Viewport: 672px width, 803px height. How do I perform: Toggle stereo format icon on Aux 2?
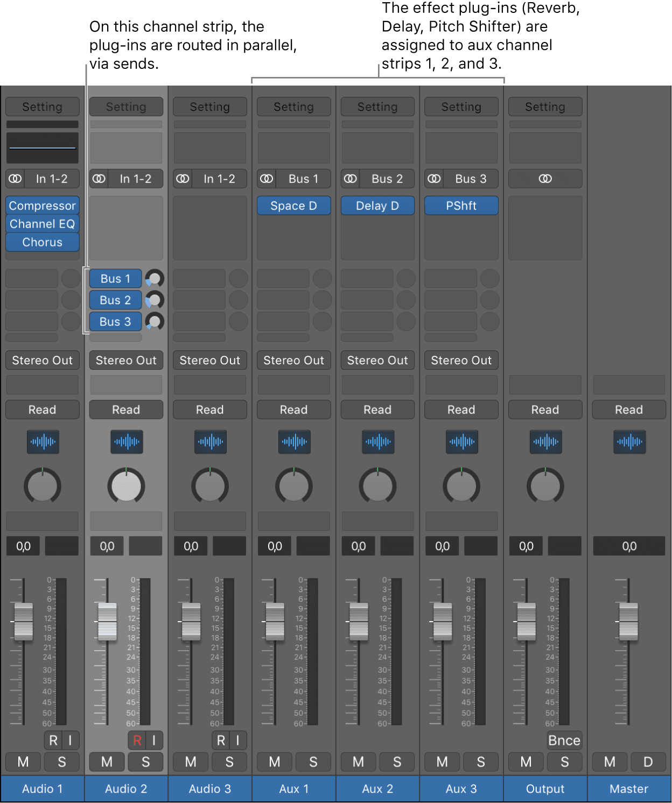(x=351, y=179)
